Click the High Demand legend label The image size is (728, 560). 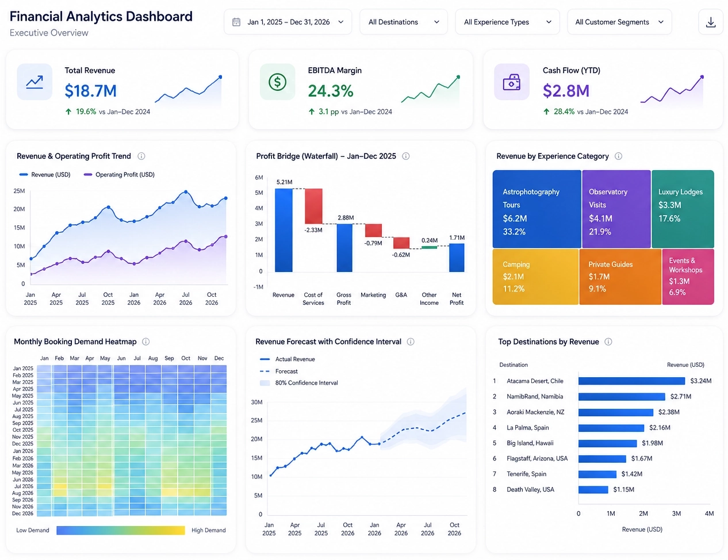pos(209,530)
